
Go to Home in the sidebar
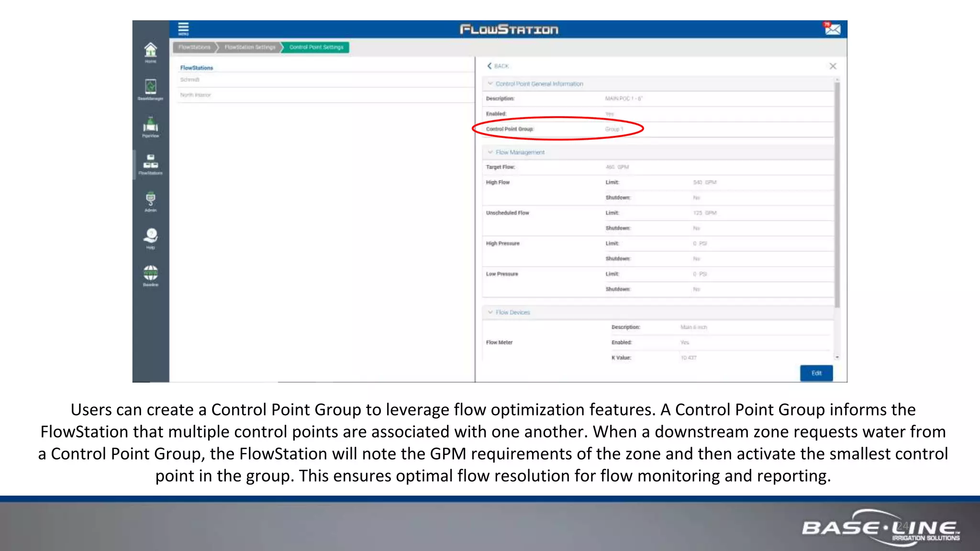click(151, 53)
